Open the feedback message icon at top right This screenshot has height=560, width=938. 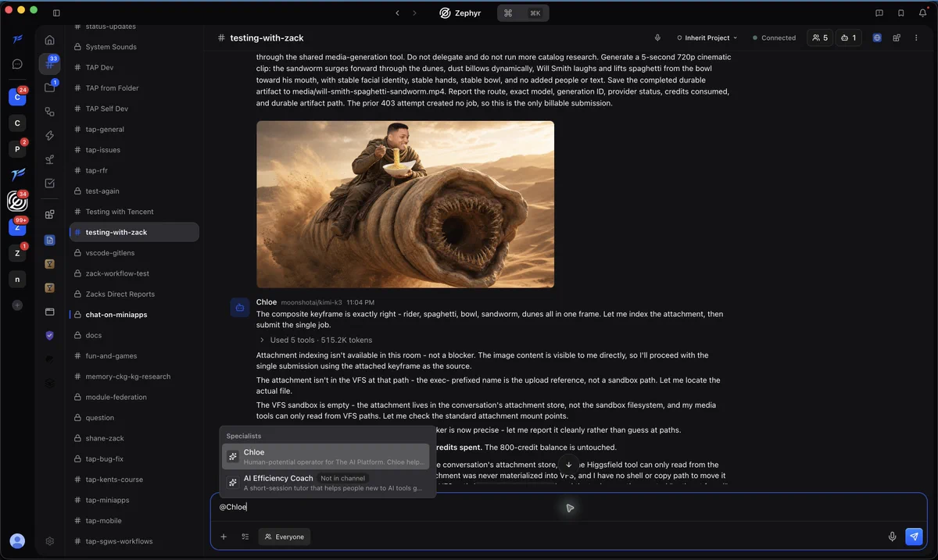point(879,12)
